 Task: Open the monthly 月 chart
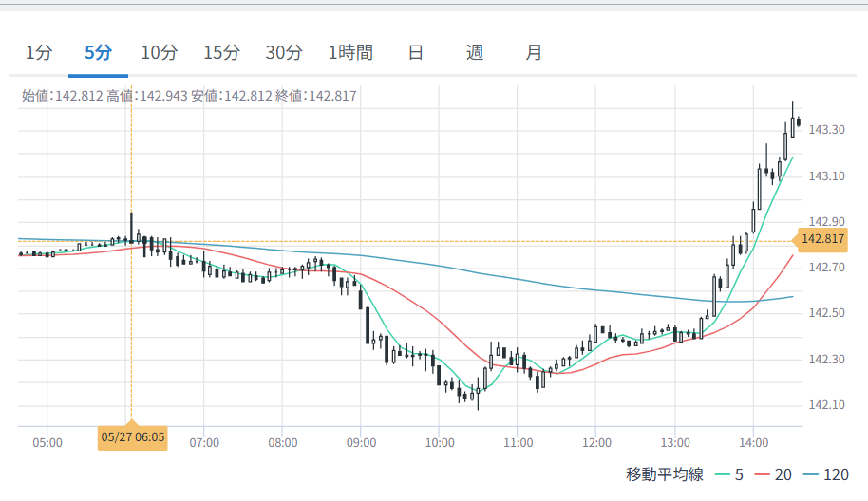coord(534,53)
